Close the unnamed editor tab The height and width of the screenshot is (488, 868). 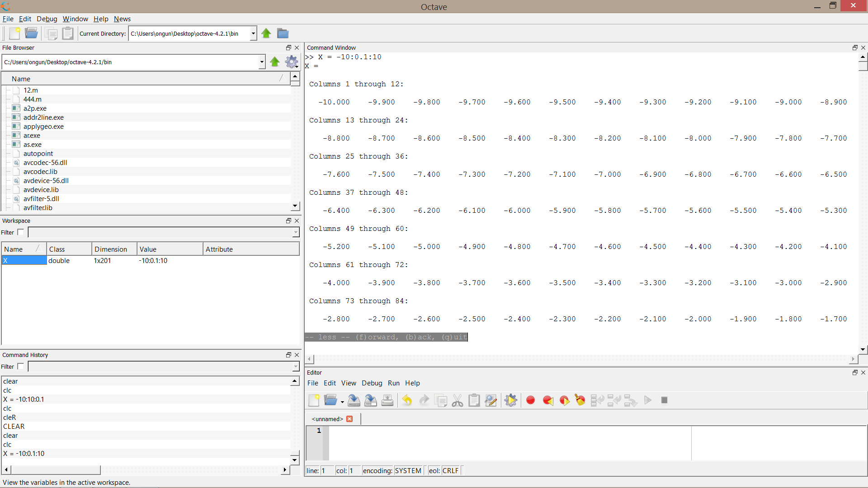click(x=349, y=419)
